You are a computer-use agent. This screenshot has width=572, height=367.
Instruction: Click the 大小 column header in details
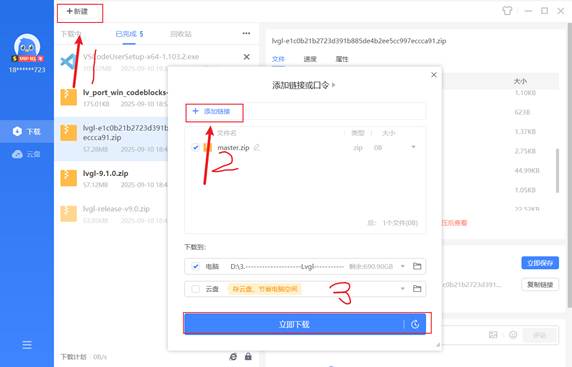(520, 81)
